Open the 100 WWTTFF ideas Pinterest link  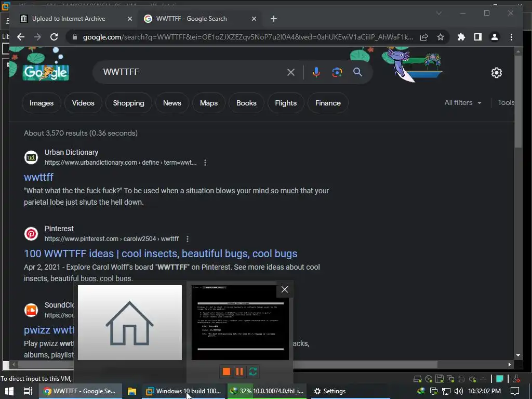(161, 254)
